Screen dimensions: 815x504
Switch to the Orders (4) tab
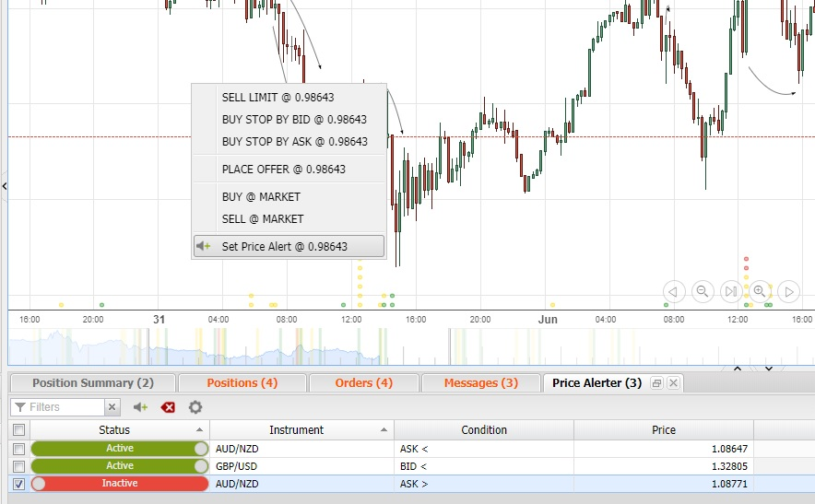click(x=364, y=383)
